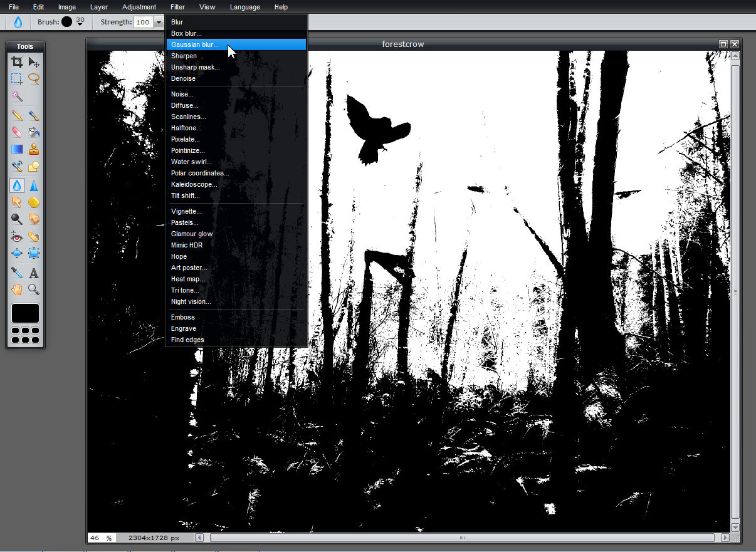Select the Eraser tool
Screen dimensions: 756x552
(17, 132)
